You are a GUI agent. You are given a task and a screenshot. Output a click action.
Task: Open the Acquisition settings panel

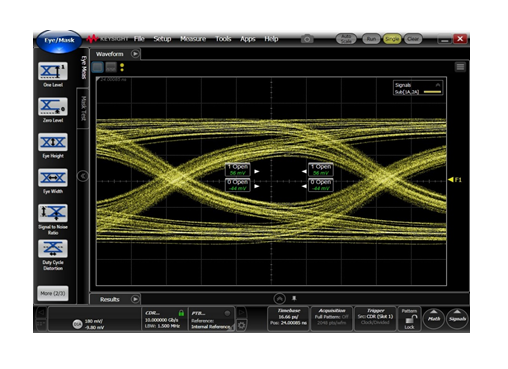331,318
